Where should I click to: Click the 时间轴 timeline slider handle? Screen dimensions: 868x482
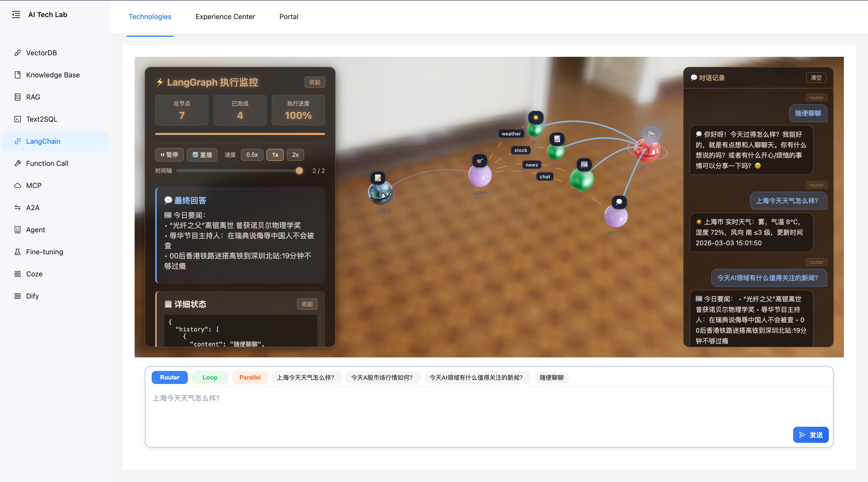[299, 171]
